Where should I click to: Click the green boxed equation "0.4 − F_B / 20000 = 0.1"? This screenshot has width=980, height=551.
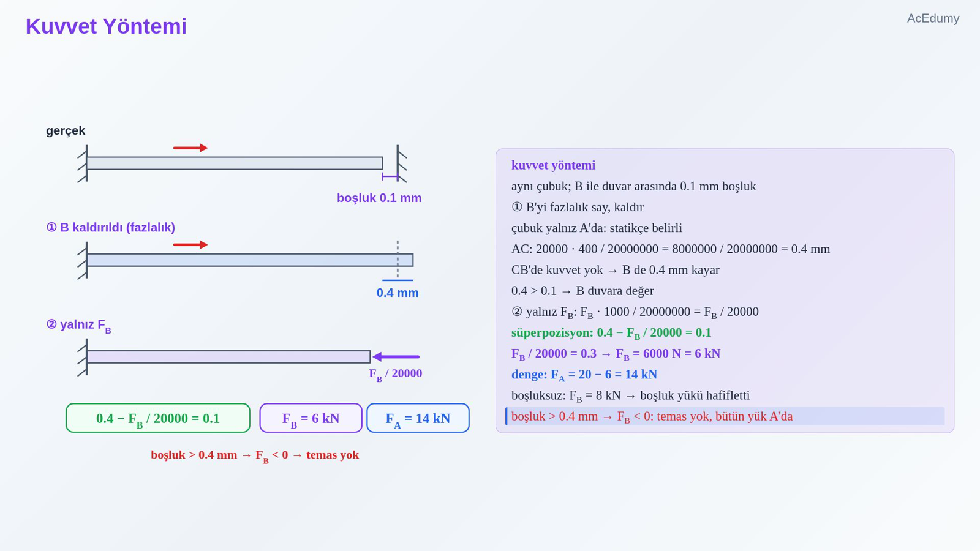point(158,418)
